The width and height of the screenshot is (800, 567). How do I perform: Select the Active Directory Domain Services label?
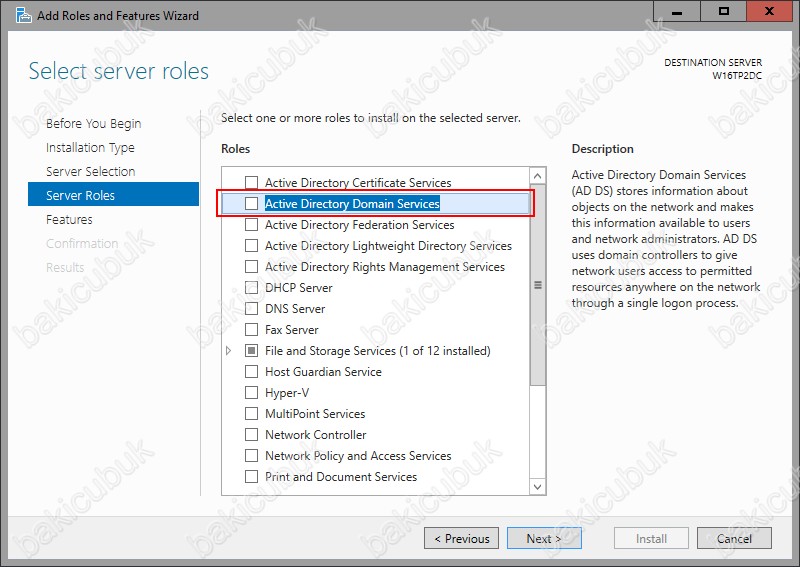pos(352,204)
